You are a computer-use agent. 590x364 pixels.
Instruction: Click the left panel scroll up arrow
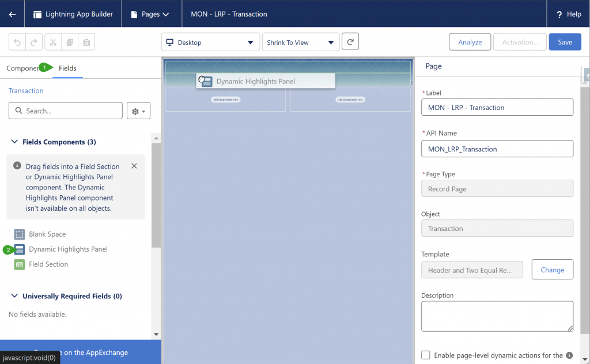point(156,138)
